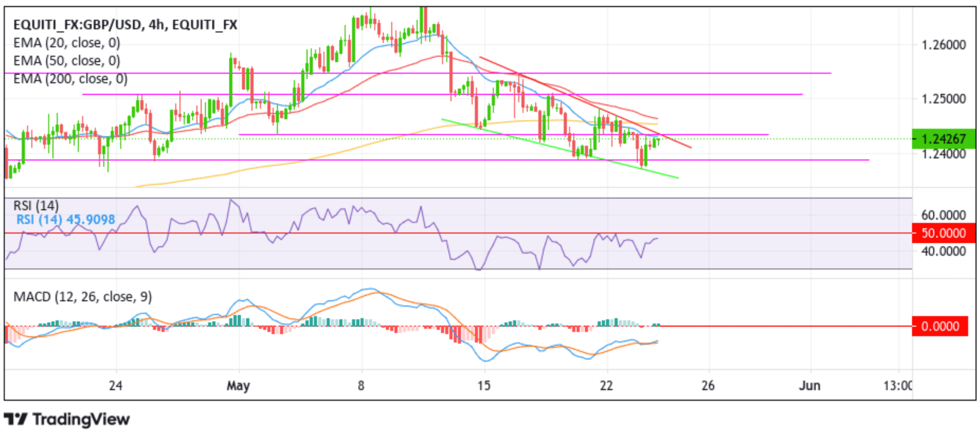Image resolution: width=980 pixels, height=440 pixels.
Task: Click the 1.26000 price axis label
Action: pos(944,45)
